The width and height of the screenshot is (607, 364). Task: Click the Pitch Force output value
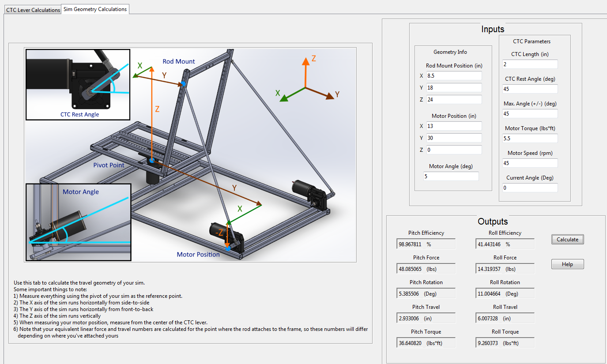coord(426,269)
